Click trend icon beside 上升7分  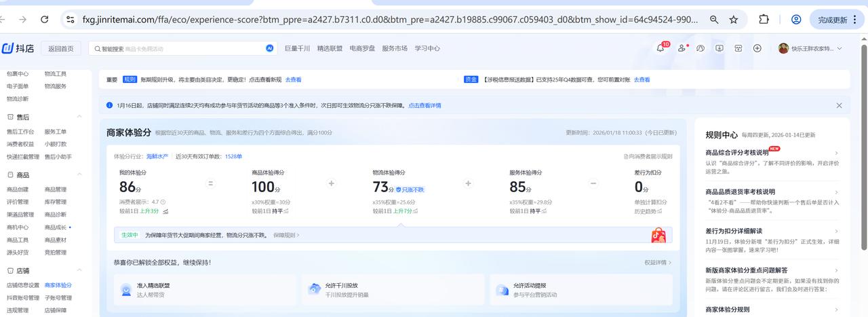[415, 211]
